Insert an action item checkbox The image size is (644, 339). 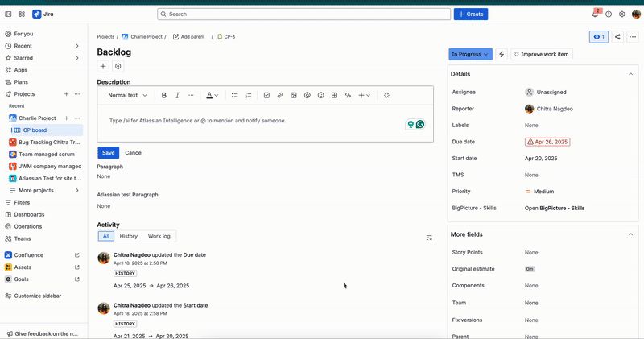[266, 95]
